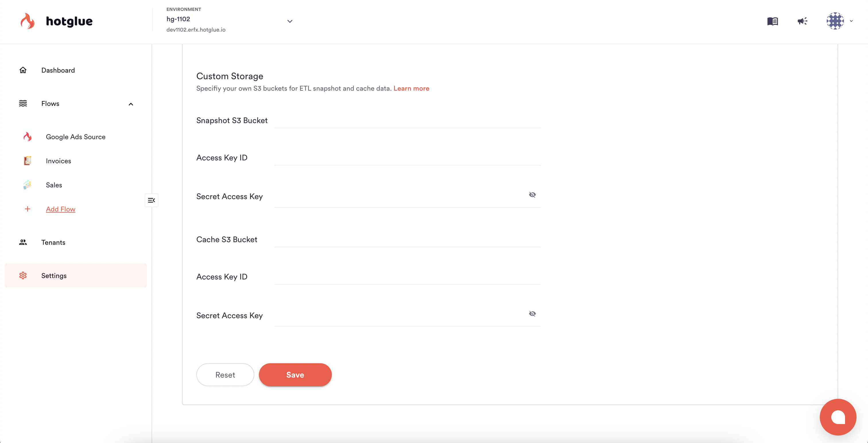Click the announcements megaphone icon

click(802, 21)
